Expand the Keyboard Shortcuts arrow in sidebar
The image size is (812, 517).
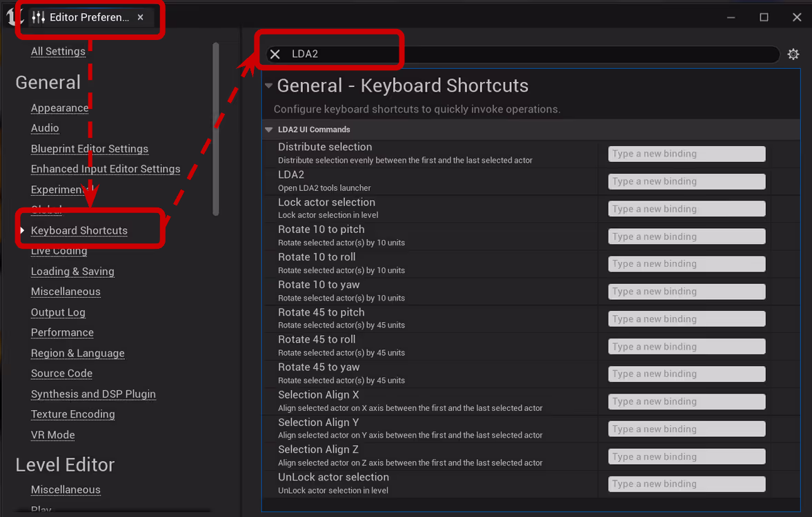[22, 230]
